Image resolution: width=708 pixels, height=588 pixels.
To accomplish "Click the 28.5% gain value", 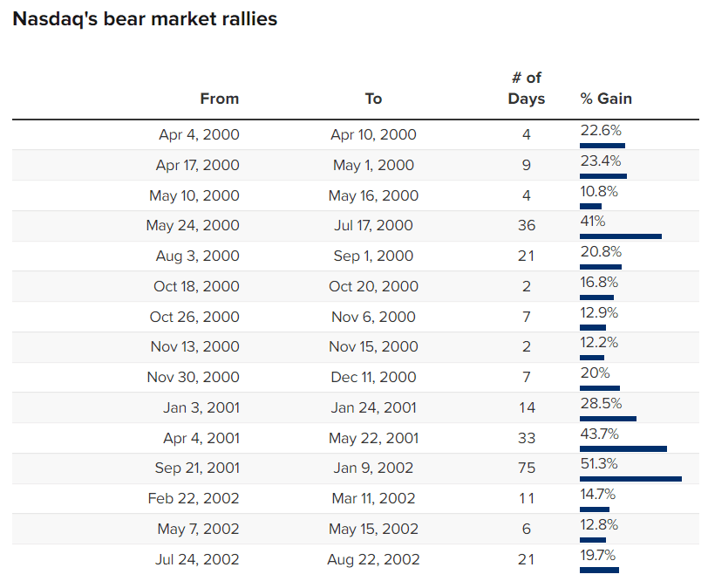I will click(x=601, y=403).
